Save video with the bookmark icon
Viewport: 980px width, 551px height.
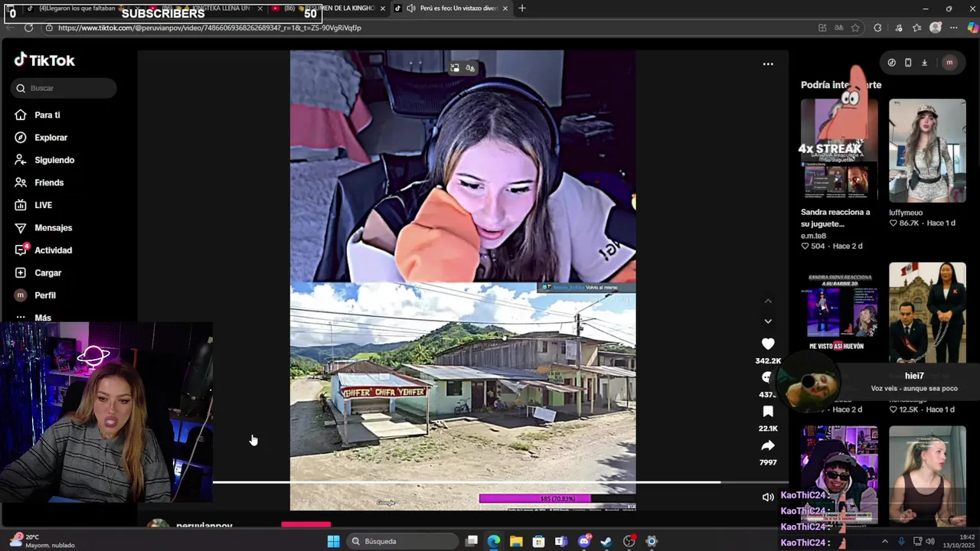768,412
